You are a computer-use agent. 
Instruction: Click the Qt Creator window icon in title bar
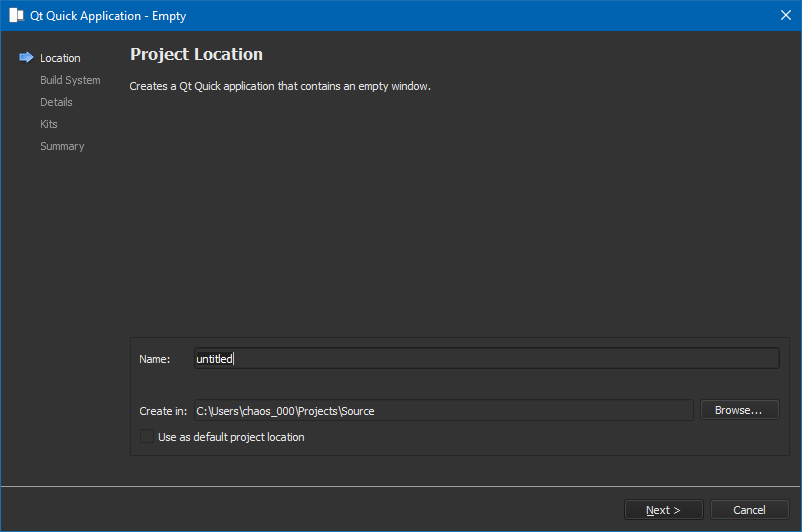point(16,15)
